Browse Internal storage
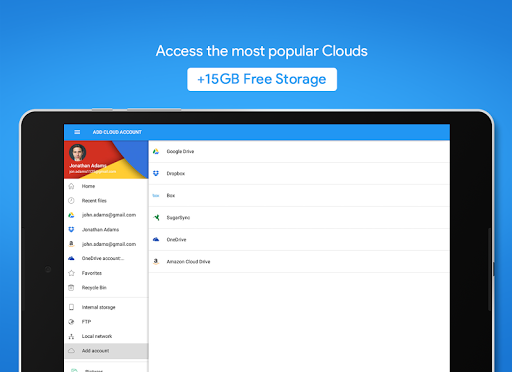 [x=106, y=307]
